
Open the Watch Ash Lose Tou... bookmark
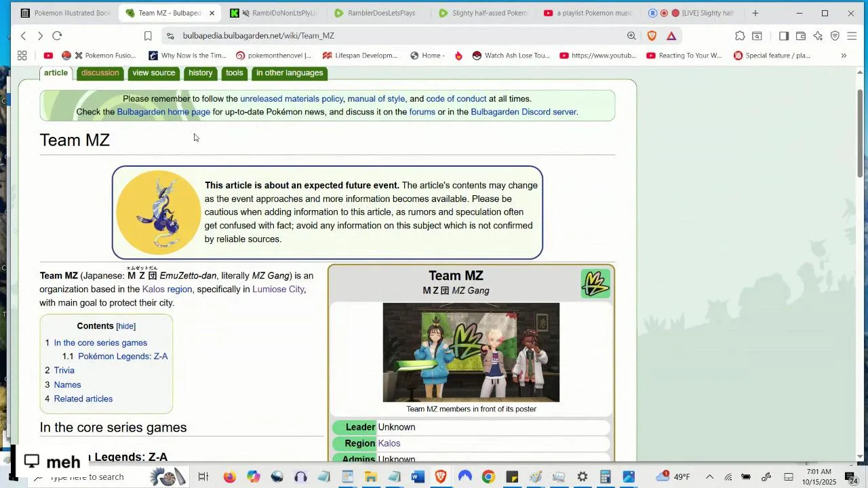pos(511,56)
